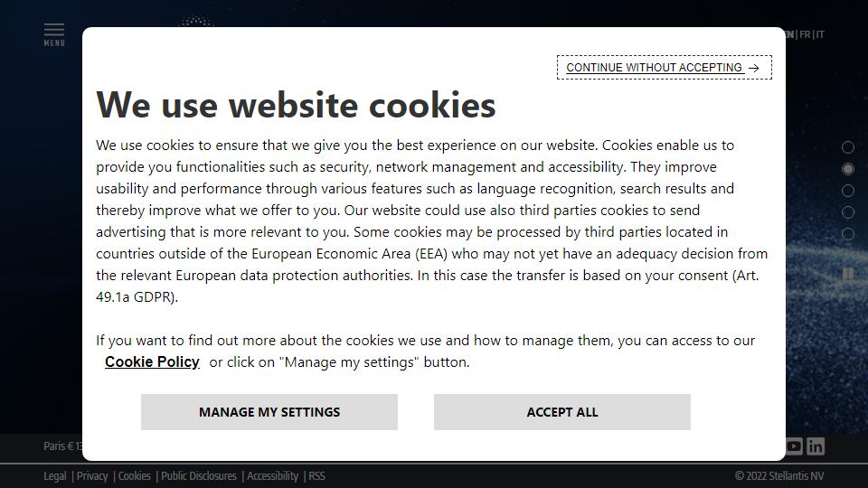Open the Legal footer link
Screen dimensions: 868x488
(x=55, y=476)
